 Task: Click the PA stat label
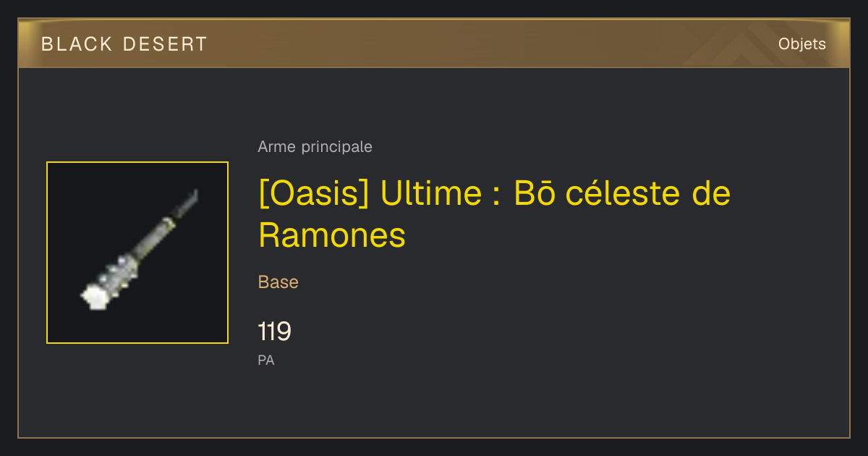[x=266, y=360]
